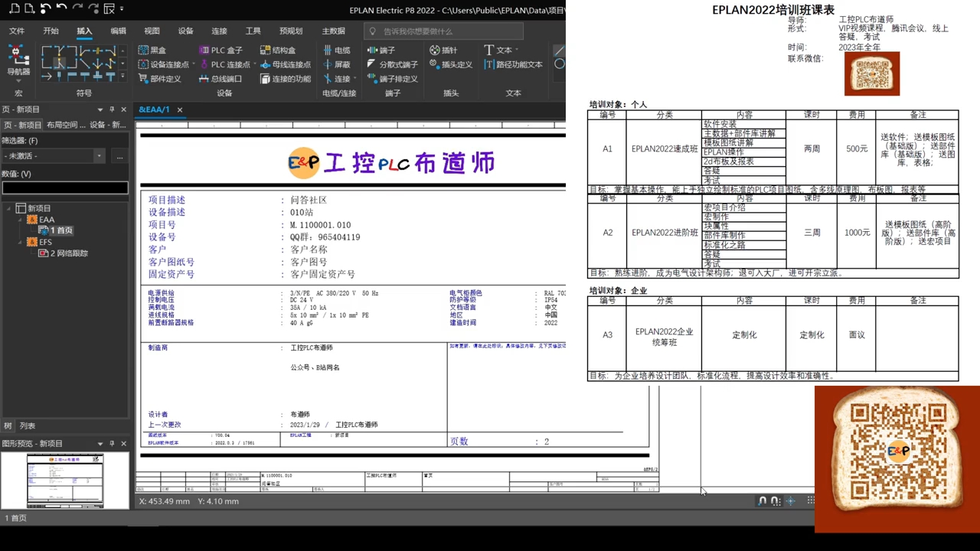Switch to the 编辑 ribbon tab
This screenshot has height=551, width=980.
tap(118, 31)
